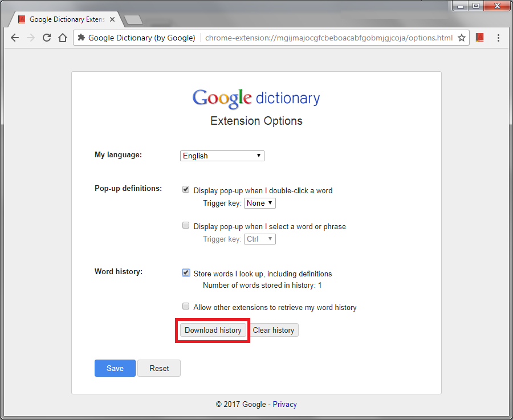Go back using the browser back arrow
The height and width of the screenshot is (420, 513).
point(15,38)
